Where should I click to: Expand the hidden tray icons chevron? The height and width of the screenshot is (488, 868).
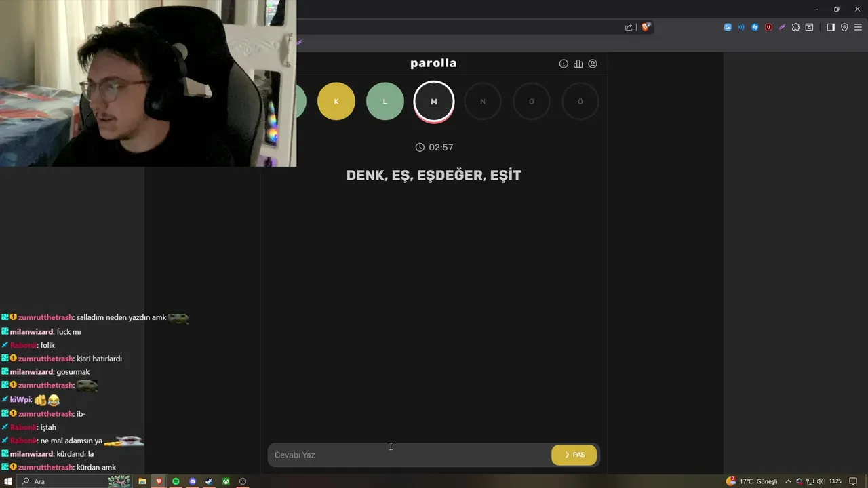(789, 481)
